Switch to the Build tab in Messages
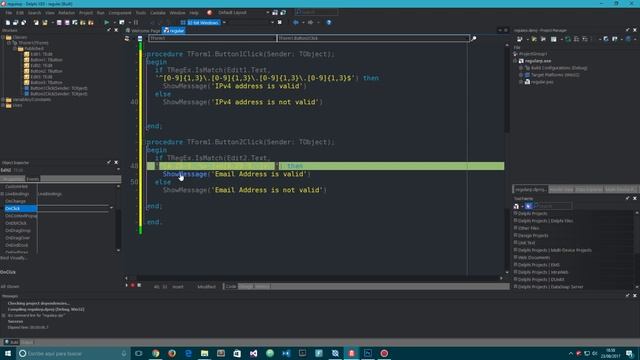This screenshot has width=640, height=360. 11,342
